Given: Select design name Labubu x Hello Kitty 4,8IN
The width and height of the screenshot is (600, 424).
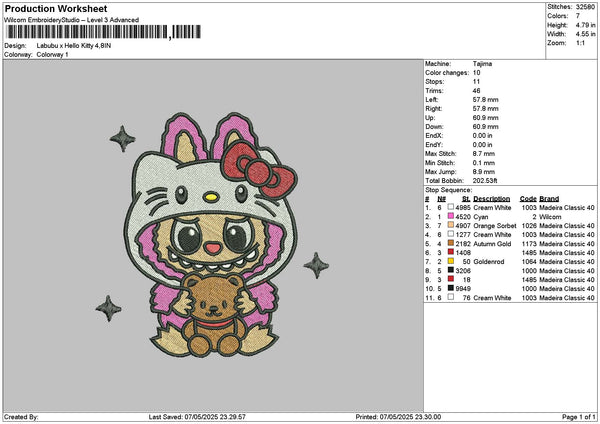Looking at the screenshot, I should [74, 46].
